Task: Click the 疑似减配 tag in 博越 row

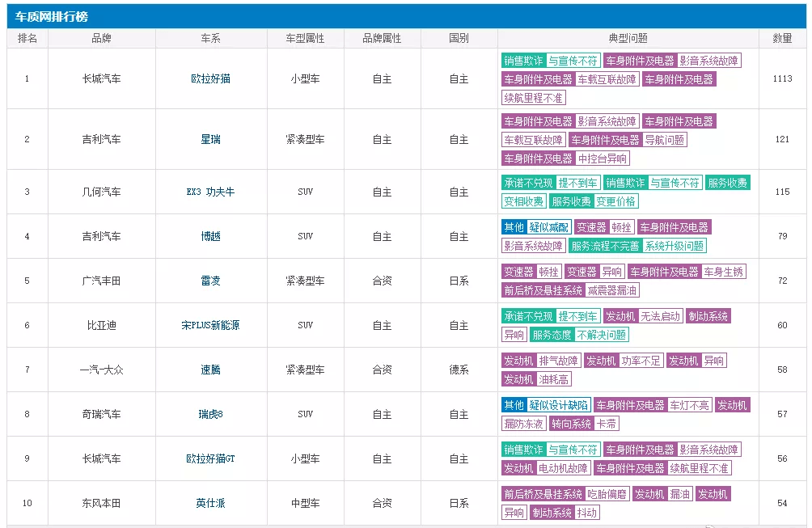Action: pyautogui.click(x=549, y=227)
